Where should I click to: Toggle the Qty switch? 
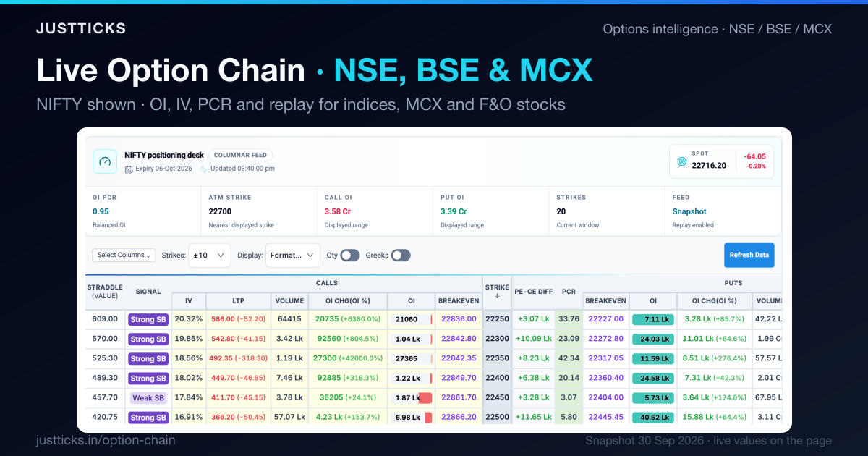coord(350,256)
